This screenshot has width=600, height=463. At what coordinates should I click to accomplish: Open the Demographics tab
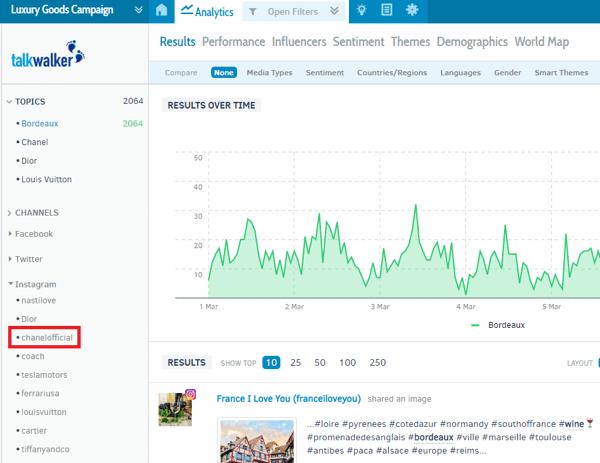(x=472, y=42)
